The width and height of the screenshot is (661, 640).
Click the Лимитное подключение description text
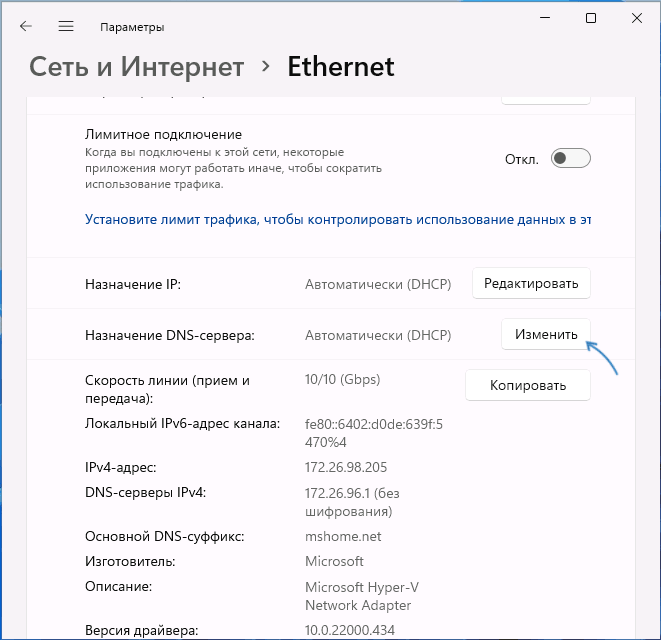tap(234, 168)
